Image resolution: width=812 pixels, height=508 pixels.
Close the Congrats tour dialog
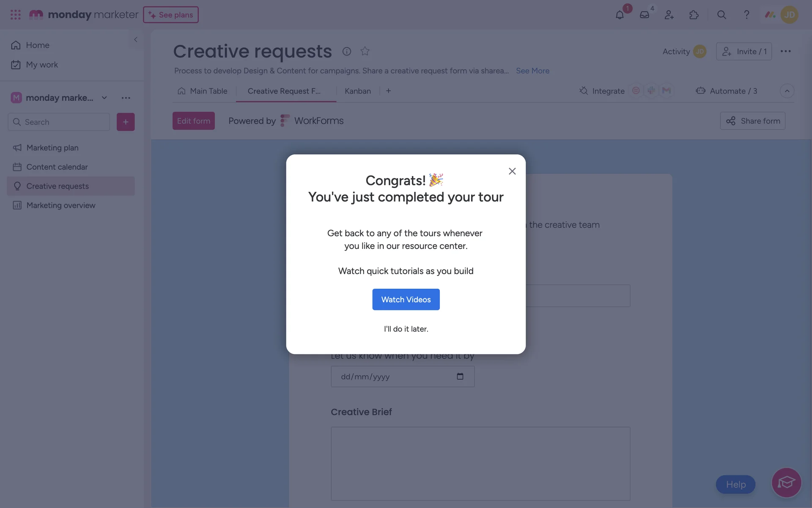pyautogui.click(x=512, y=171)
